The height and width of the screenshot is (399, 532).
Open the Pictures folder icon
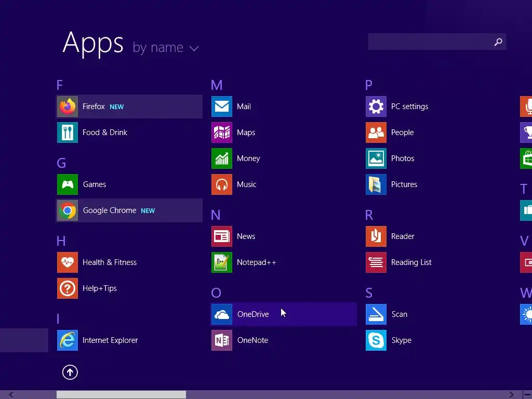(376, 184)
